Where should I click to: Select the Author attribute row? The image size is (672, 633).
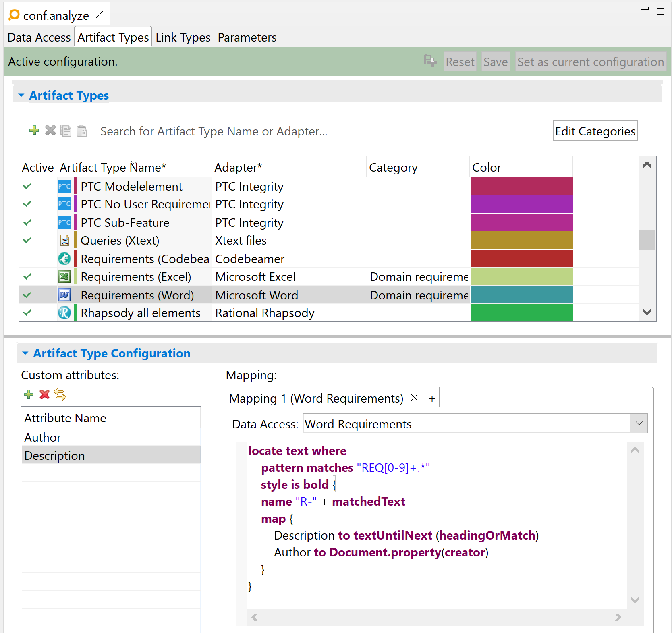click(x=111, y=437)
